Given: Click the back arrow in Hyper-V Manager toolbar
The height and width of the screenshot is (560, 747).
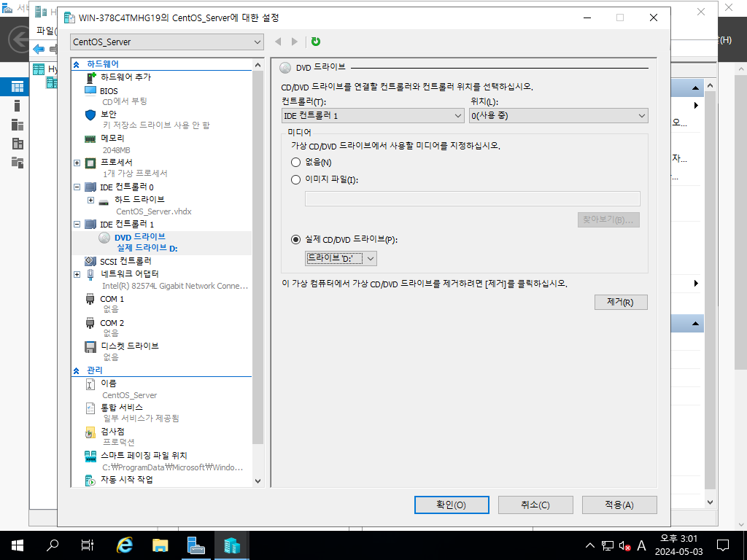Looking at the screenshot, I should point(39,49).
